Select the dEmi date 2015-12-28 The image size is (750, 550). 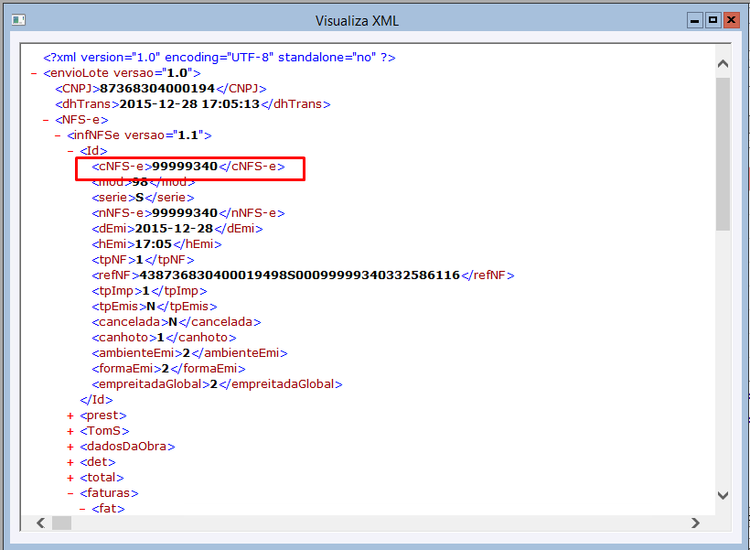174,229
